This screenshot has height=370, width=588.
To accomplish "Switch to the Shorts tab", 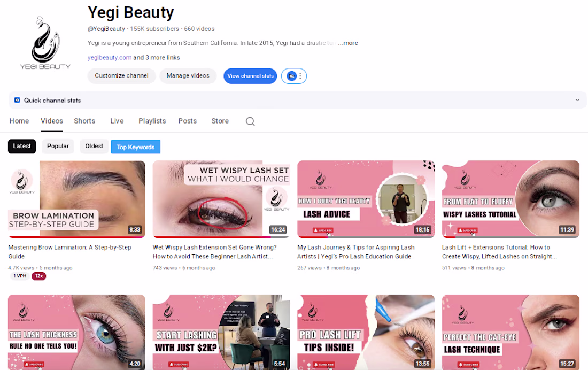I will [x=84, y=121].
